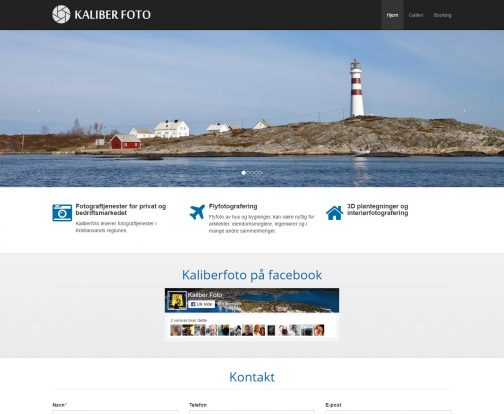The image size is (504, 414).
Task: Open 3D plantegninger og interiørfotografering heading
Action: tap(378, 209)
